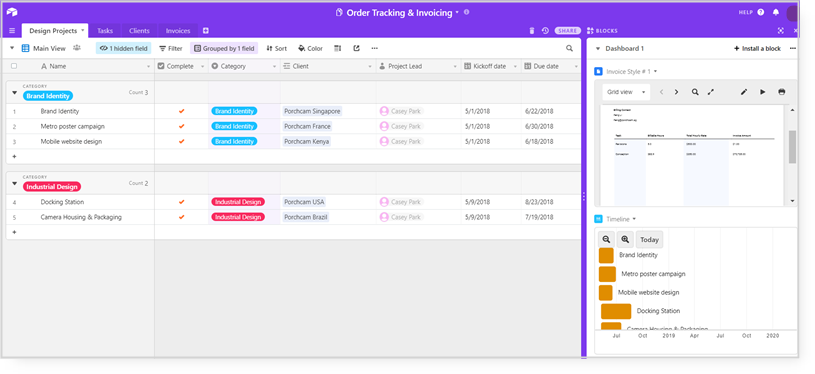Open revision history clock icon
The width and height of the screenshot is (815, 374).
coord(545,31)
